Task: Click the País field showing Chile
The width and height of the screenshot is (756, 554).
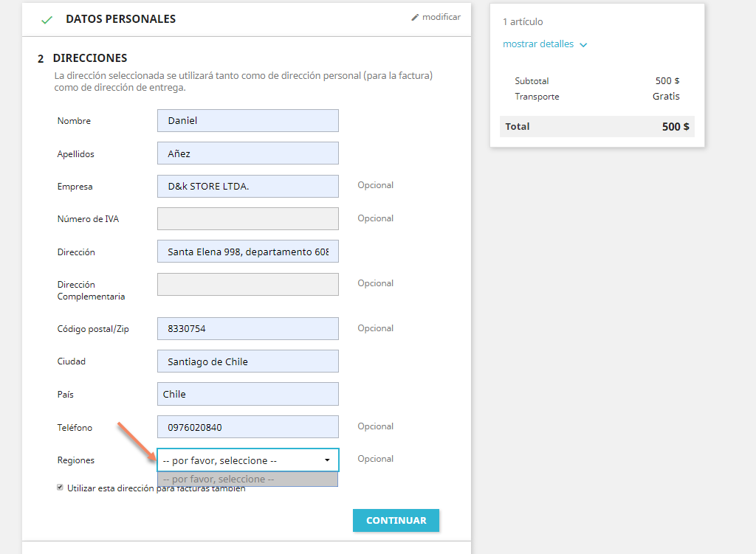Action: coord(247,394)
